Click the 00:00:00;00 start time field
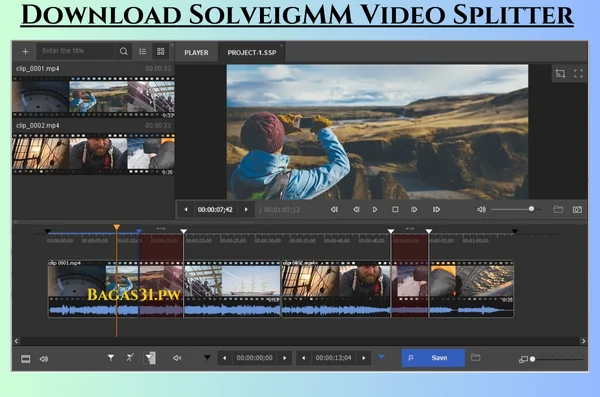 coord(254,358)
